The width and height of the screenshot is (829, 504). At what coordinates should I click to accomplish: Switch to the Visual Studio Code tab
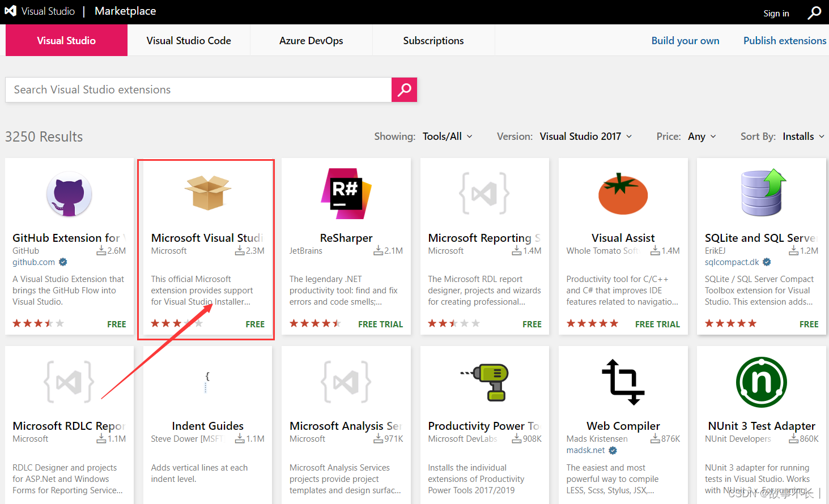189,40
